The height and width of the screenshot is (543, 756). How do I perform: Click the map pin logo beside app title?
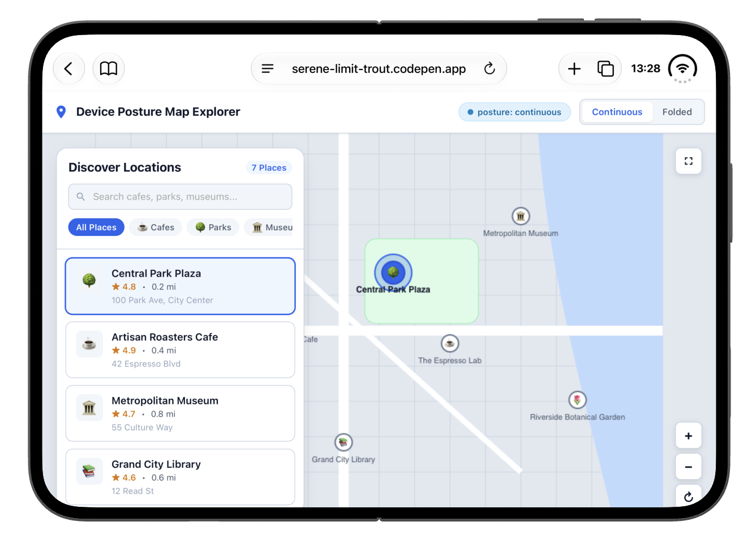[61, 111]
